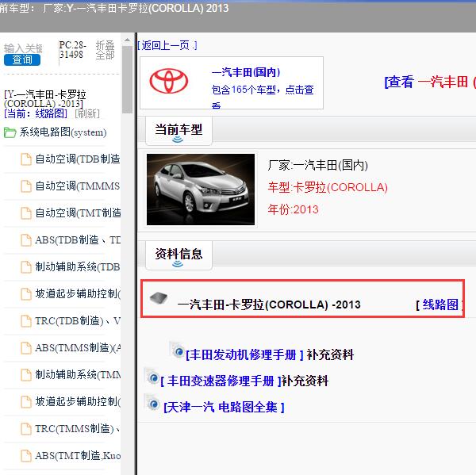
Task: Click the sidebar scrollbar up arrow
Action: pos(127,40)
